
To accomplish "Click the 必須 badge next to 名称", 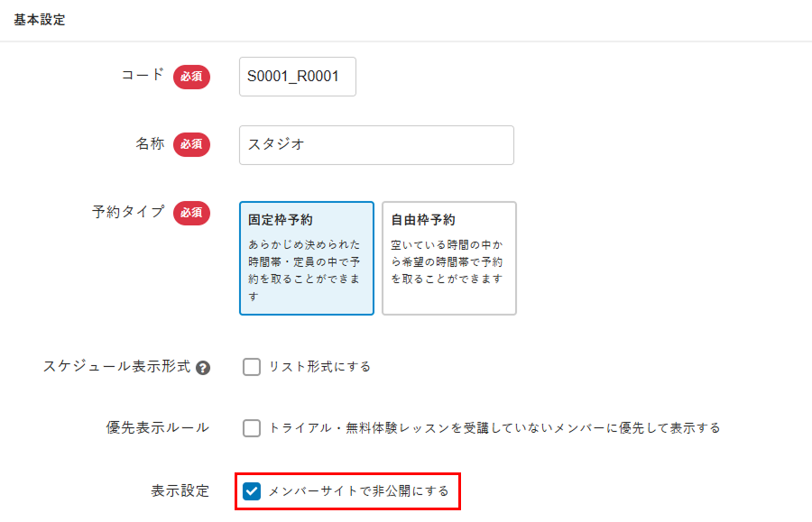I will [x=191, y=144].
